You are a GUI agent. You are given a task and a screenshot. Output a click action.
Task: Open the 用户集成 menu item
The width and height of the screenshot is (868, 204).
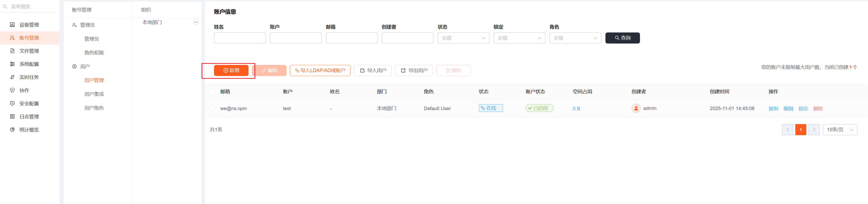(x=94, y=94)
